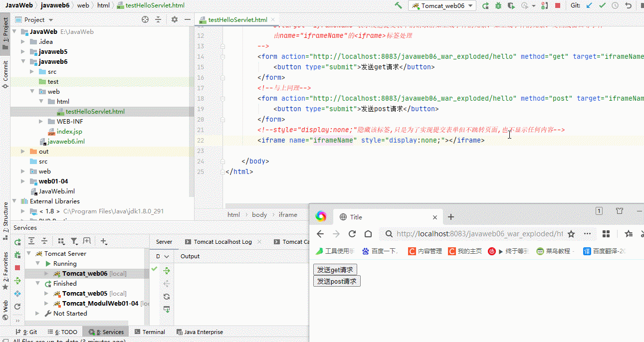The image size is (644, 342).
Task: Show Git history clock icon
Action: coord(615,5)
